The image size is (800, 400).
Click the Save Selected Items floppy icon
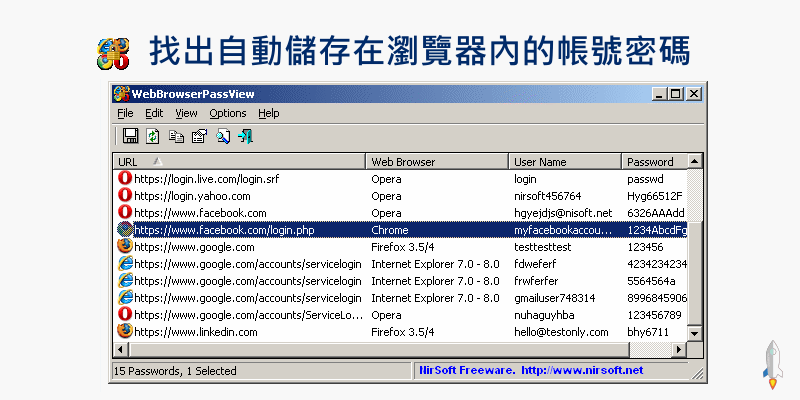point(130,136)
